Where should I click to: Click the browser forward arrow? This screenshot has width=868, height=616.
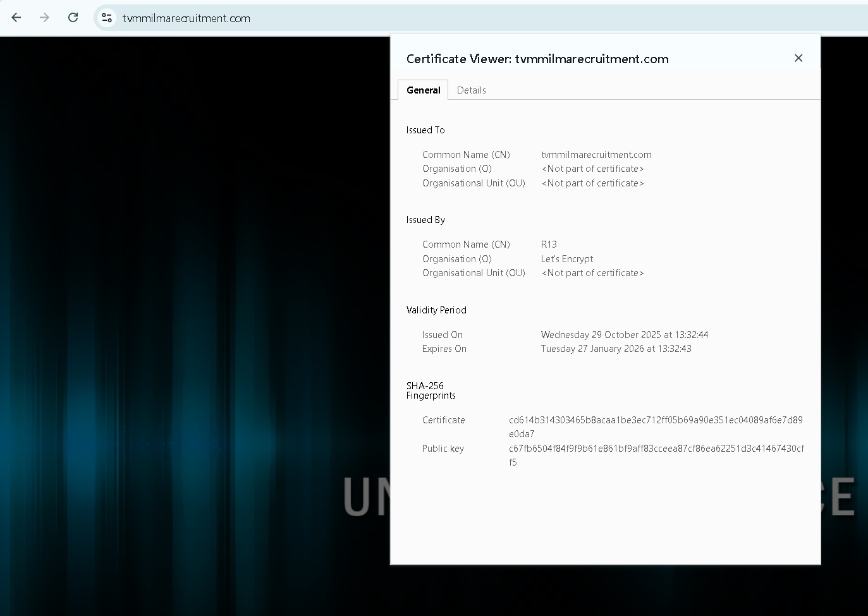click(x=44, y=18)
